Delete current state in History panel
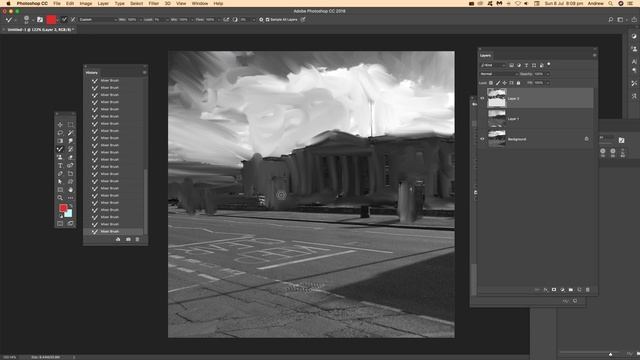This screenshot has width=640, height=360. point(138,240)
